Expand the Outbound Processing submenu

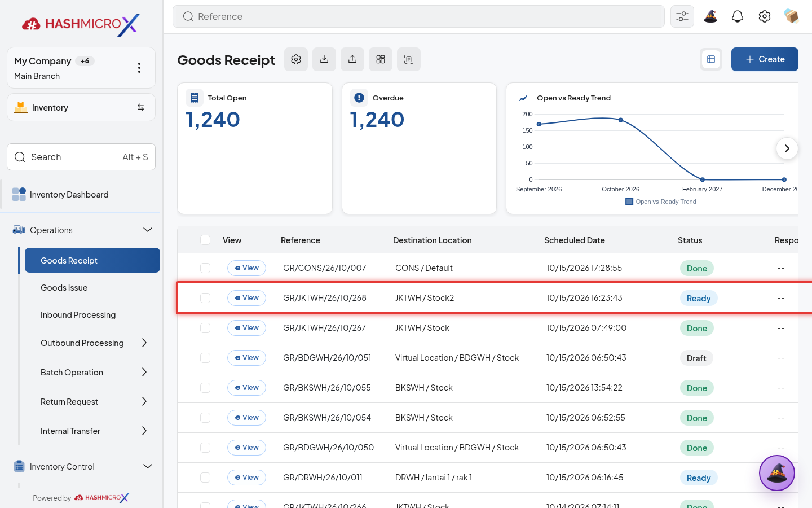[144, 343]
